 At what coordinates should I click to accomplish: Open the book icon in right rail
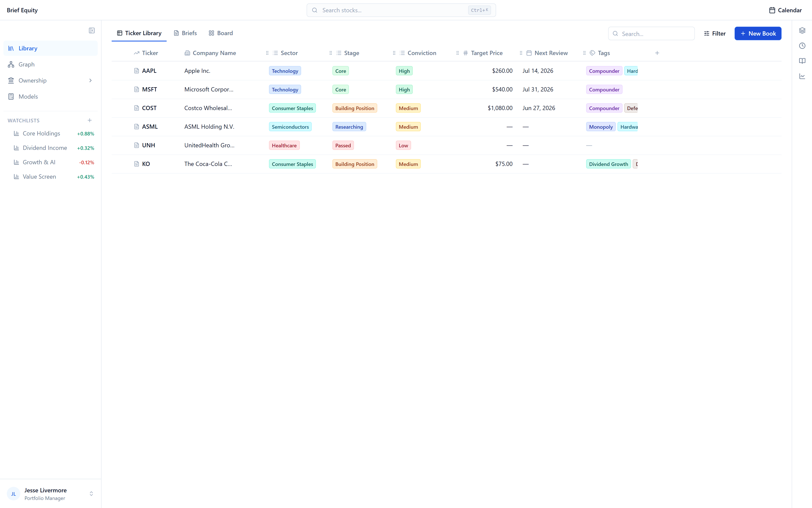pyautogui.click(x=802, y=61)
